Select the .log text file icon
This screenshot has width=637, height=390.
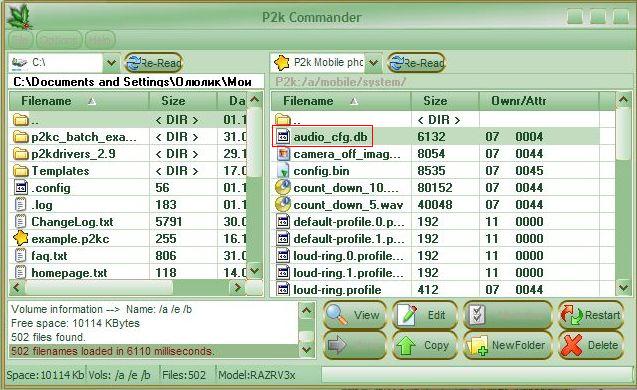point(20,204)
